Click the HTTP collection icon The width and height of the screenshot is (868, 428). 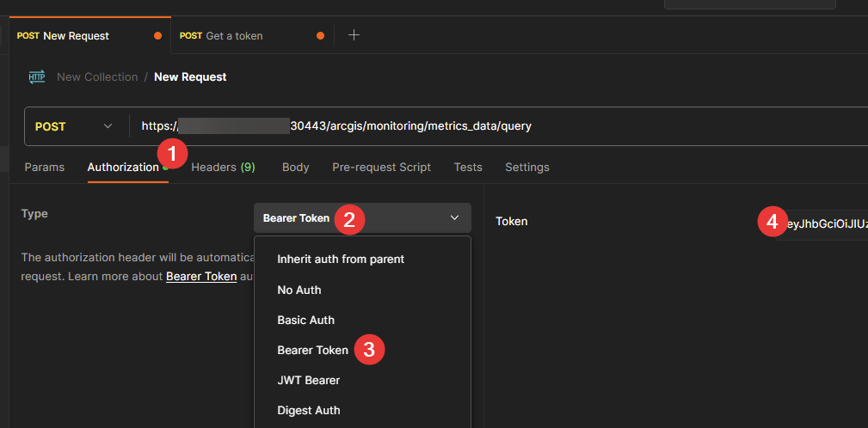37,77
